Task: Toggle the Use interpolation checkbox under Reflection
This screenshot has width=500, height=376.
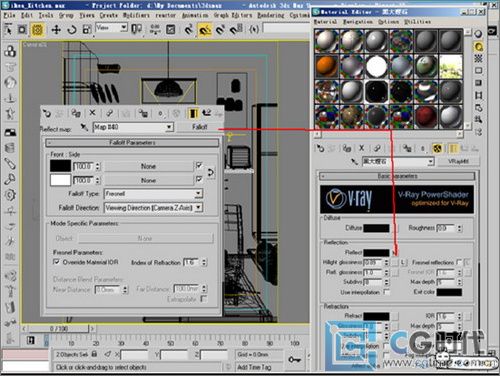Action: 386,292
